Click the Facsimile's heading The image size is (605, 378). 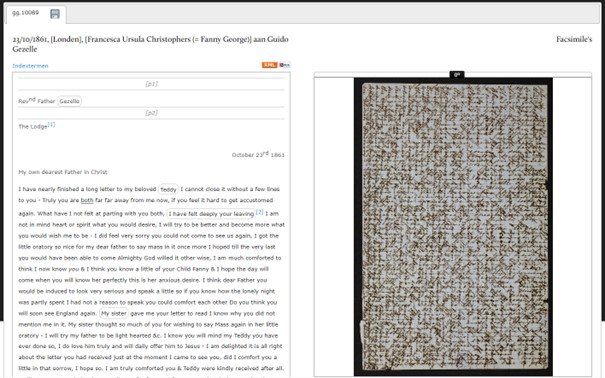(574, 39)
